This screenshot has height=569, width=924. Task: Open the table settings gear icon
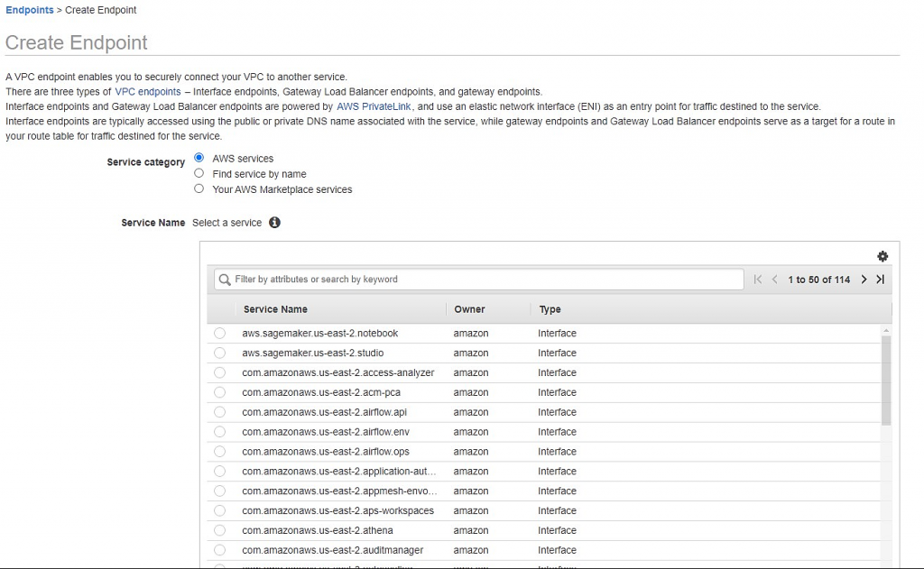882,256
